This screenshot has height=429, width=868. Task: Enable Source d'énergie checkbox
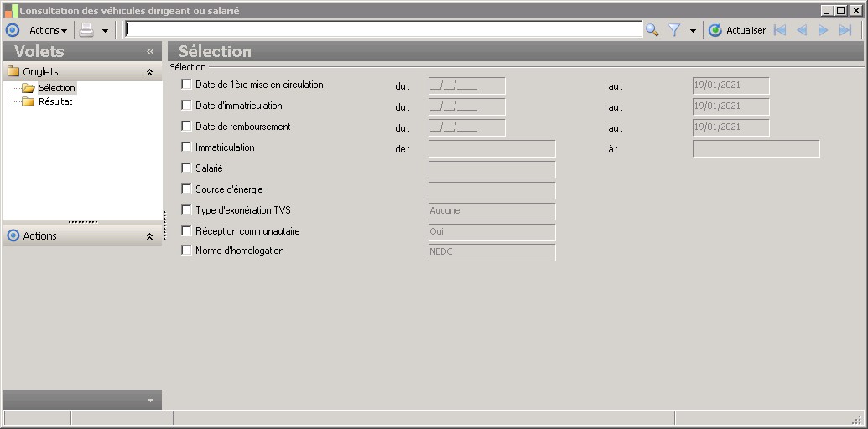(186, 189)
